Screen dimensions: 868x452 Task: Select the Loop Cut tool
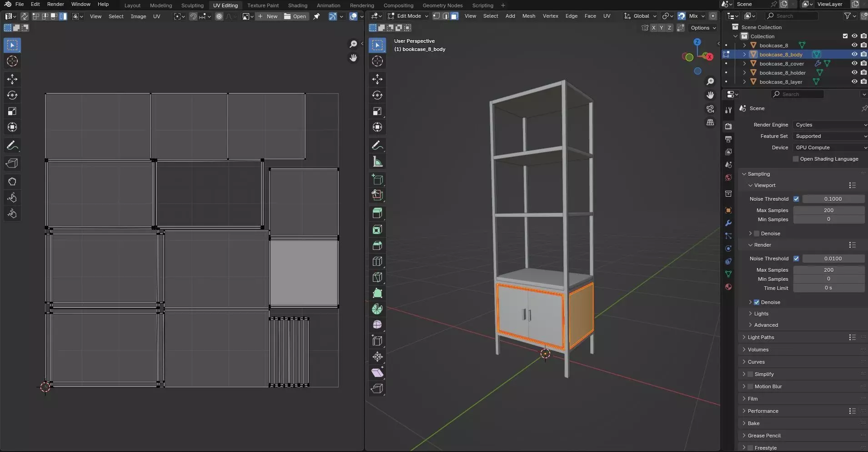pos(377,261)
